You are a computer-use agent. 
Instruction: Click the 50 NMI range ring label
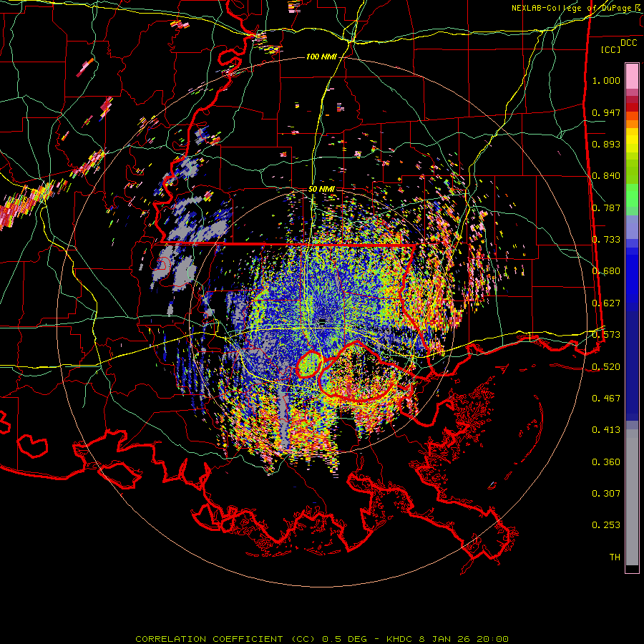(x=321, y=190)
